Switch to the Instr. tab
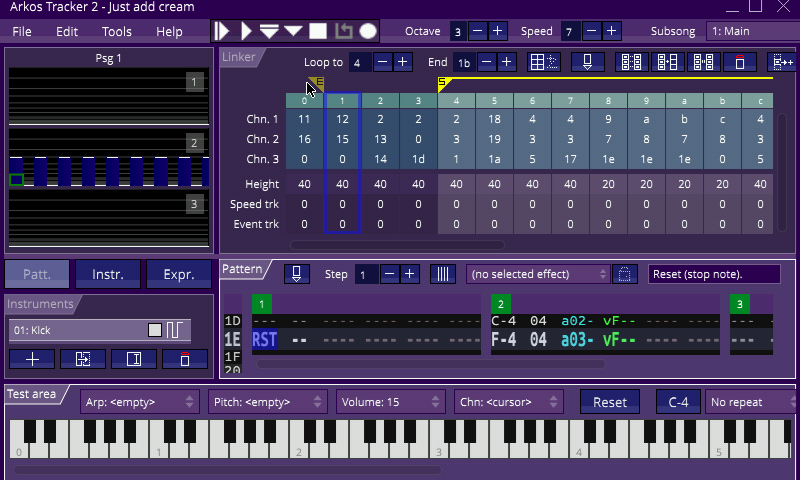Viewport: 800px width, 480px height. (108, 274)
